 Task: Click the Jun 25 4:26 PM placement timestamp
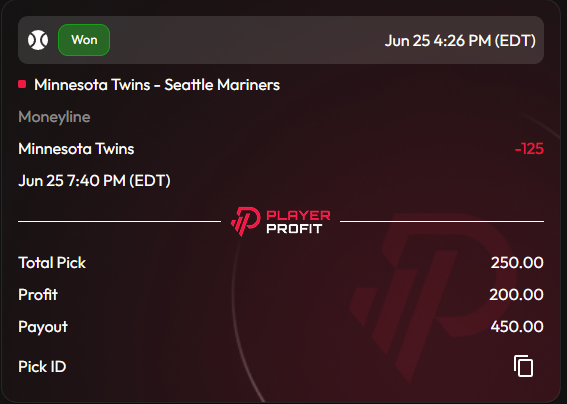460,41
